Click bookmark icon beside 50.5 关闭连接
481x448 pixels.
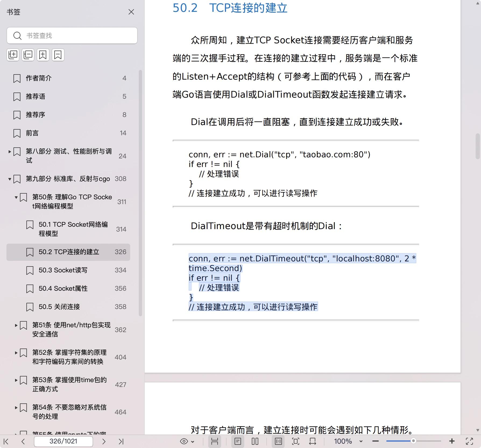[30, 307]
